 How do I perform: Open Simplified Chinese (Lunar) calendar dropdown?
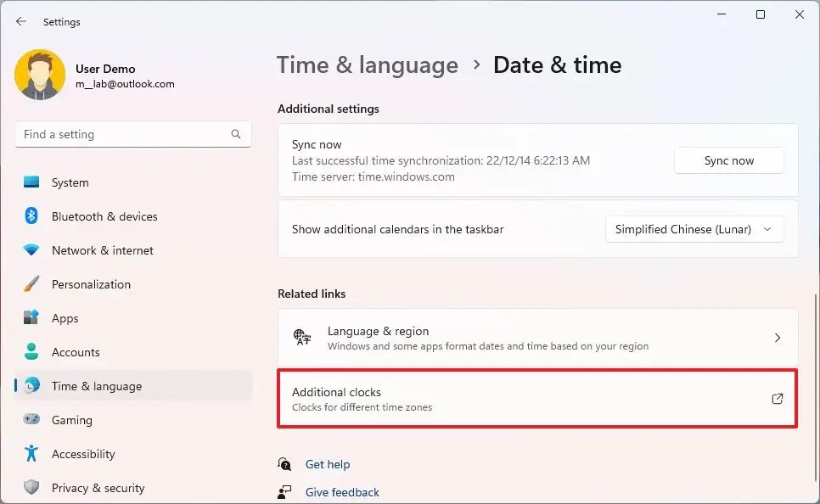click(x=694, y=229)
